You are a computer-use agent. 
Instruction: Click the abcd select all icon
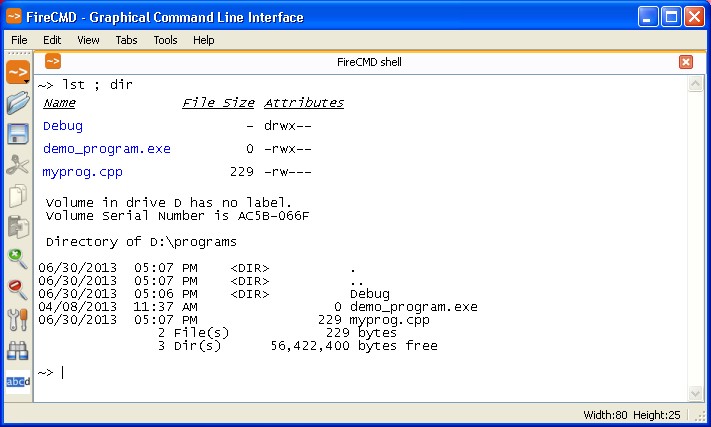[18, 382]
